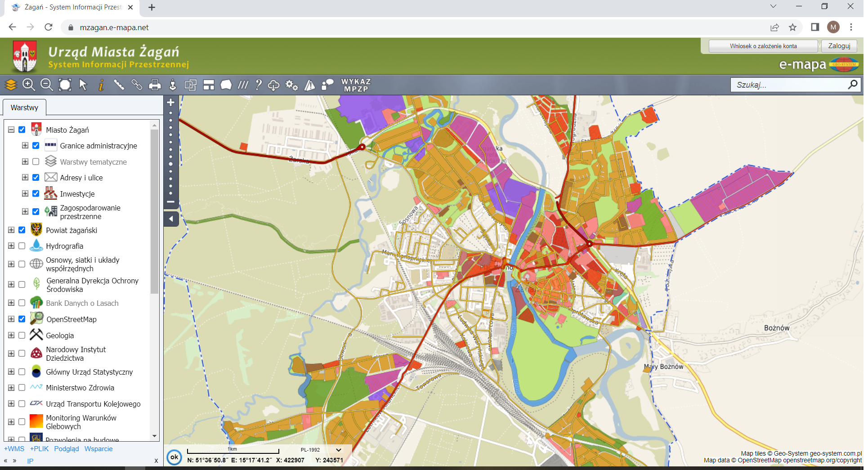The height and width of the screenshot is (470, 868).
Task: Click the +WMS link
Action: 14,449
